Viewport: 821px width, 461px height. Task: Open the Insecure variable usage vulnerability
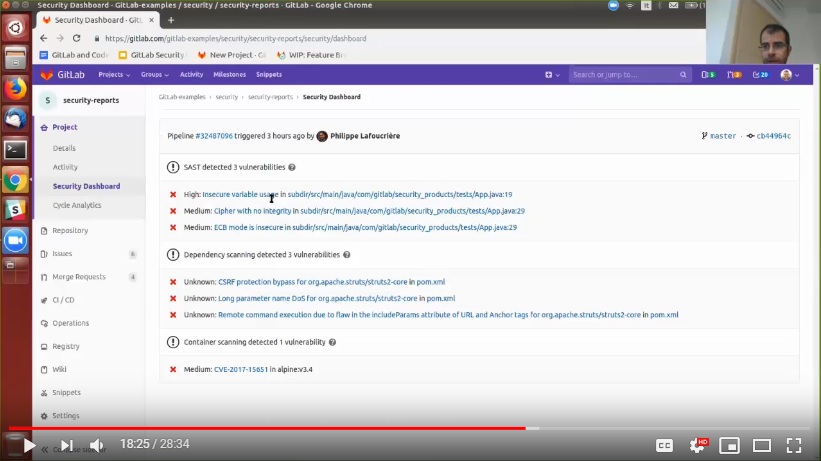click(x=240, y=194)
